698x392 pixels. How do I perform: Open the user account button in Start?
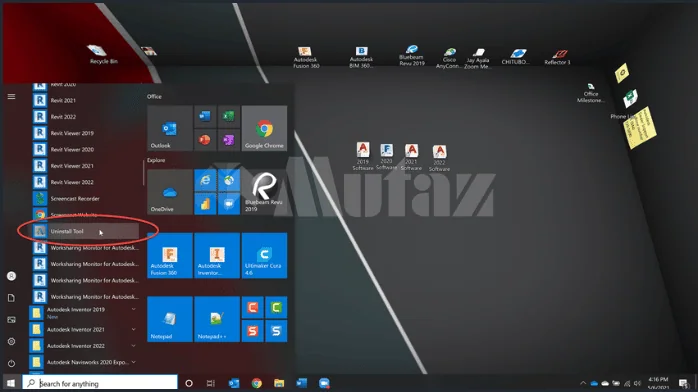(12, 276)
